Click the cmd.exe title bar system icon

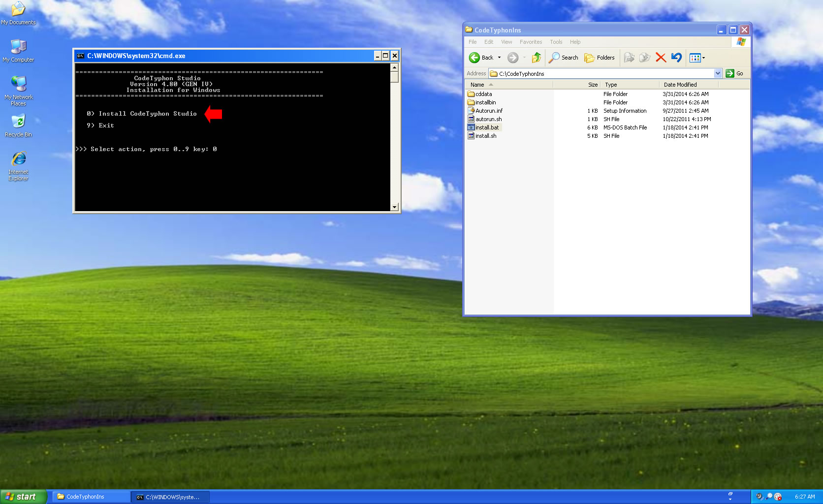point(81,56)
